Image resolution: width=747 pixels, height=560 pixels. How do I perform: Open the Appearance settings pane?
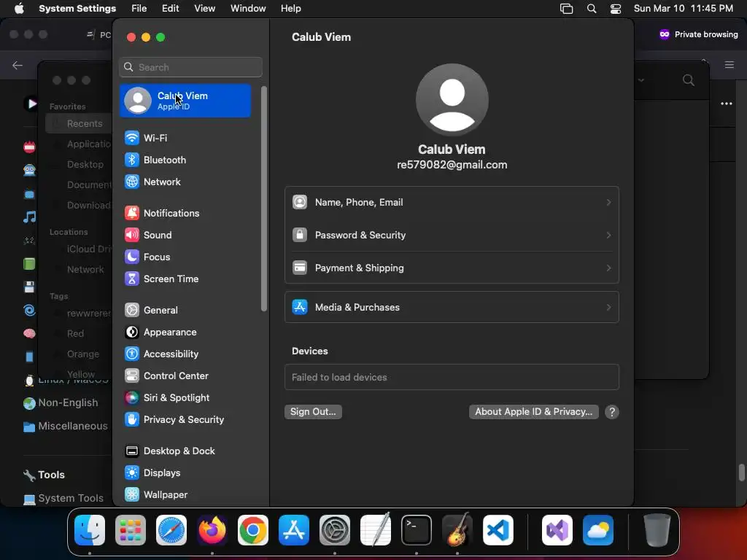[185, 332]
